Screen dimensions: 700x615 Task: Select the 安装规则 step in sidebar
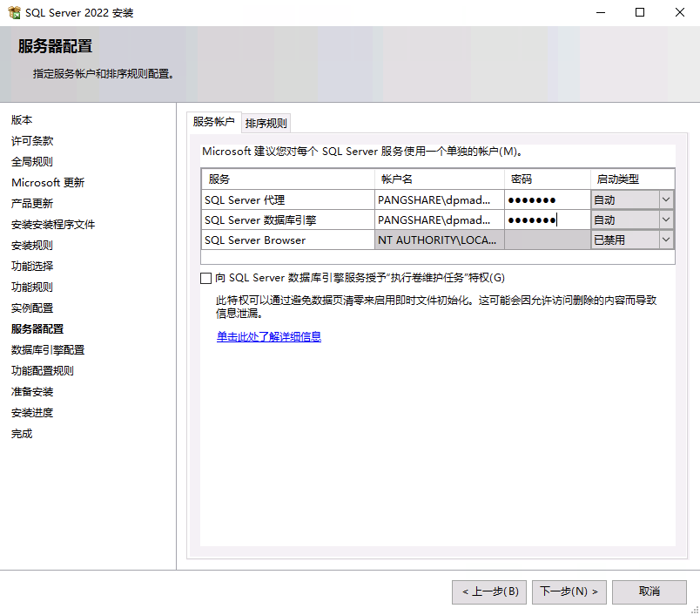pyautogui.click(x=32, y=245)
